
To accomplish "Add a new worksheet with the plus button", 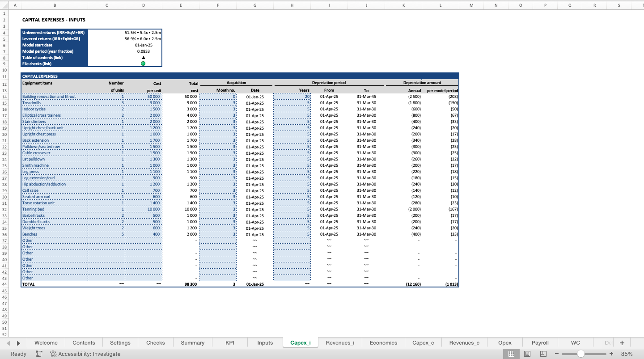I will [x=622, y=342].
